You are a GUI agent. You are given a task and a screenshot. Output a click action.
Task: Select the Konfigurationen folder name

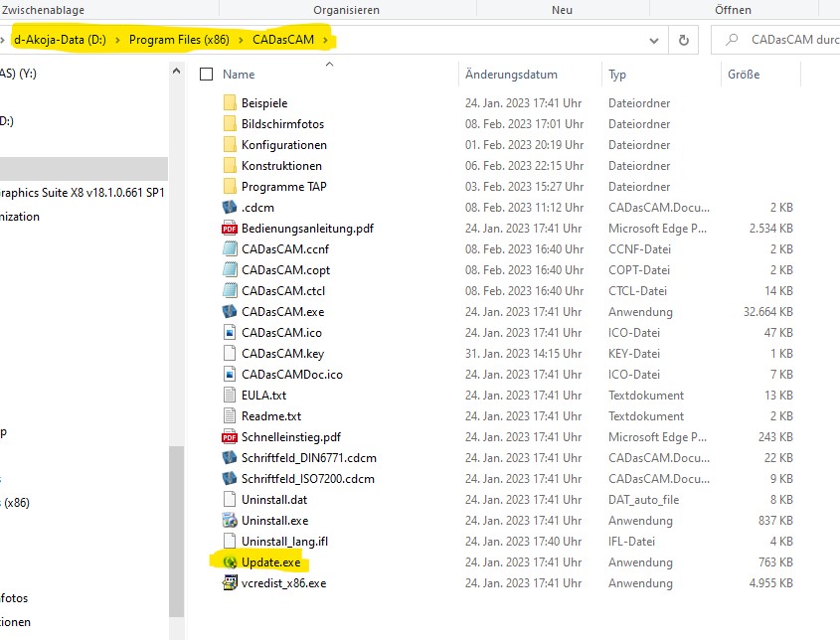(284, 145)
